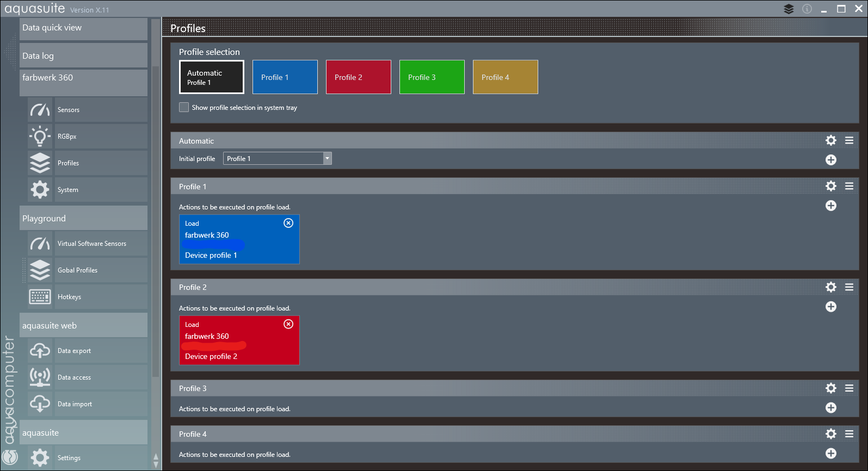
Task: Click the info icon in the title bar
Action: coord(807,9)
